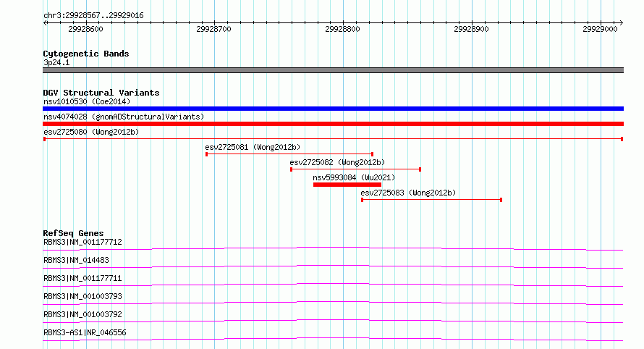The image size is (644, 349).
Task: Click ruler position 29928800
Action: (x=342, y=29)
